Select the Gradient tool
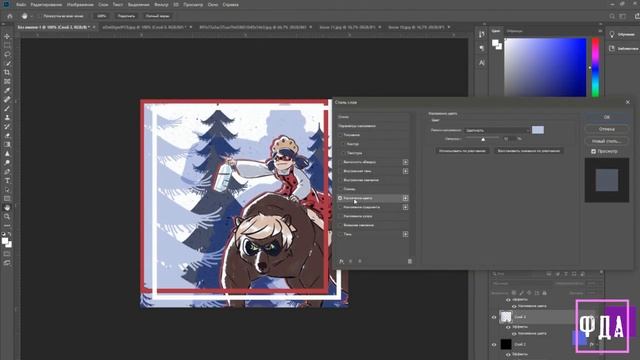This screenshot has height=360, width=640. tap(7, 144)
